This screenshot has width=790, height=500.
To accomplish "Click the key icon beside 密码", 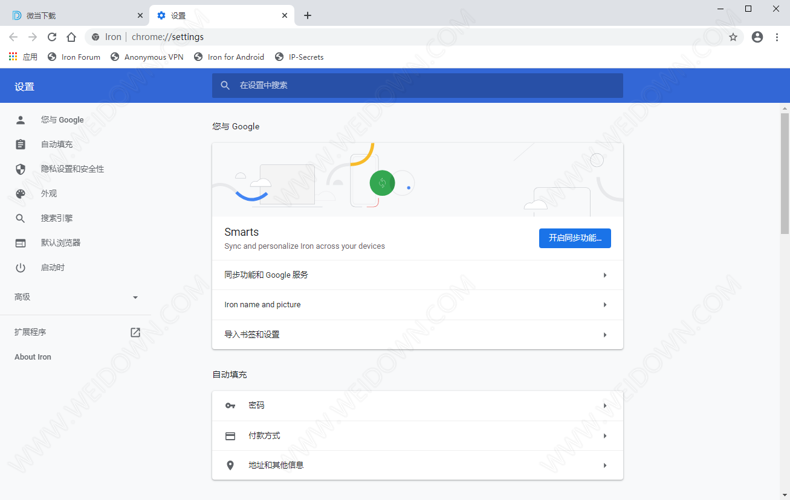I will pos(230,406).
